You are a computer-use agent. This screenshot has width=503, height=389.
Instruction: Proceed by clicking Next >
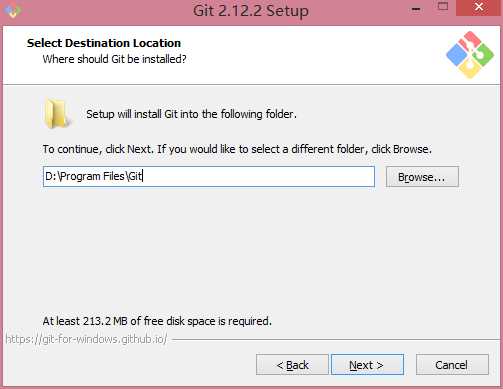click(x=367, y=365)
